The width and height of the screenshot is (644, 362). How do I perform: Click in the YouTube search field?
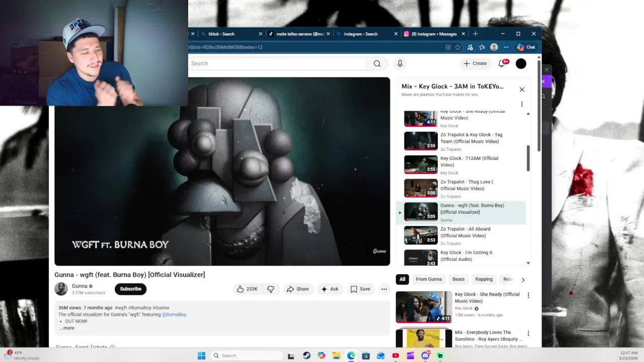pyautogui.click(x=278, y=63)
